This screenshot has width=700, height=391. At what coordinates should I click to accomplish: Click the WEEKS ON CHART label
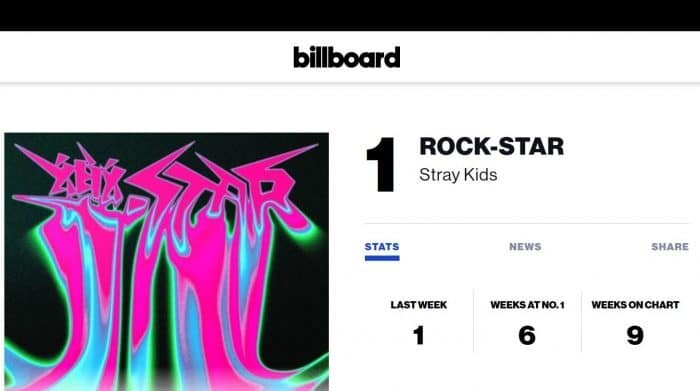click(x=635, y=305)
